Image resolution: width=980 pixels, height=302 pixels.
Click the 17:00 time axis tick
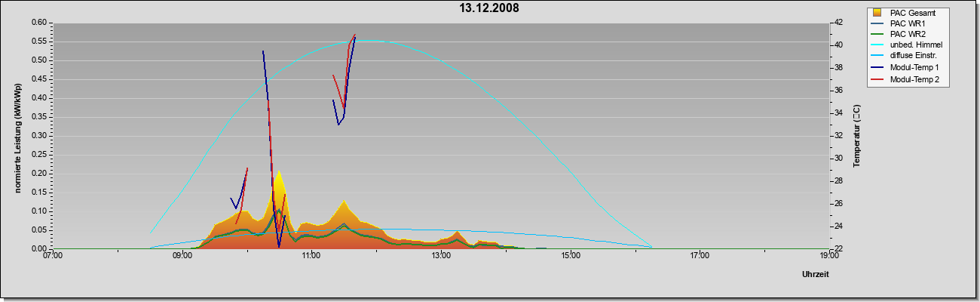point(700,257)
